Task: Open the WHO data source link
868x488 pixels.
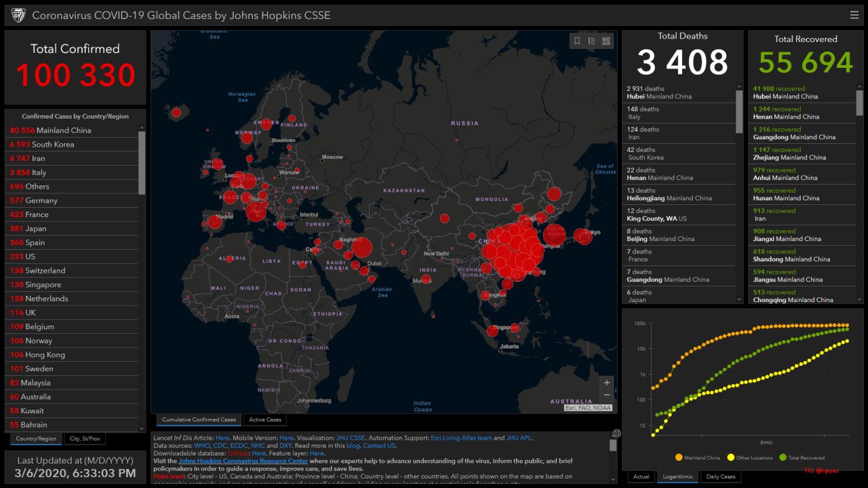Action: coord(201,445)
